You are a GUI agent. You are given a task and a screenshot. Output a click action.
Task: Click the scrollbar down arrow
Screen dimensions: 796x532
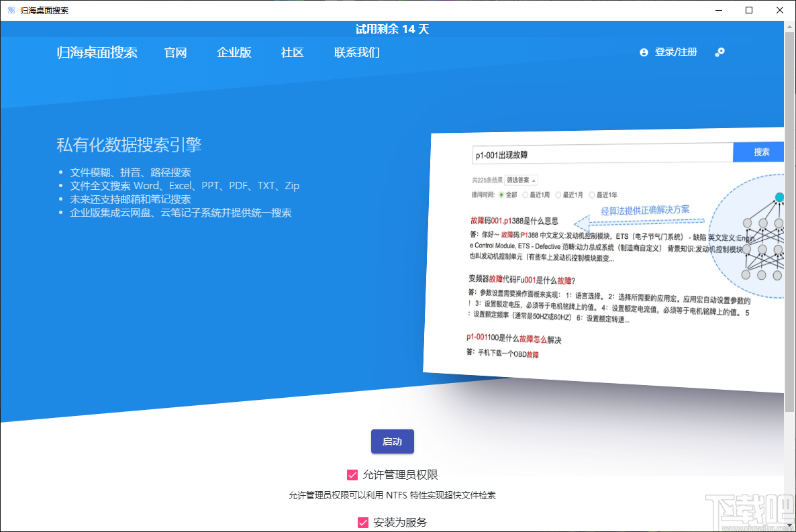[x=789, y=525]
